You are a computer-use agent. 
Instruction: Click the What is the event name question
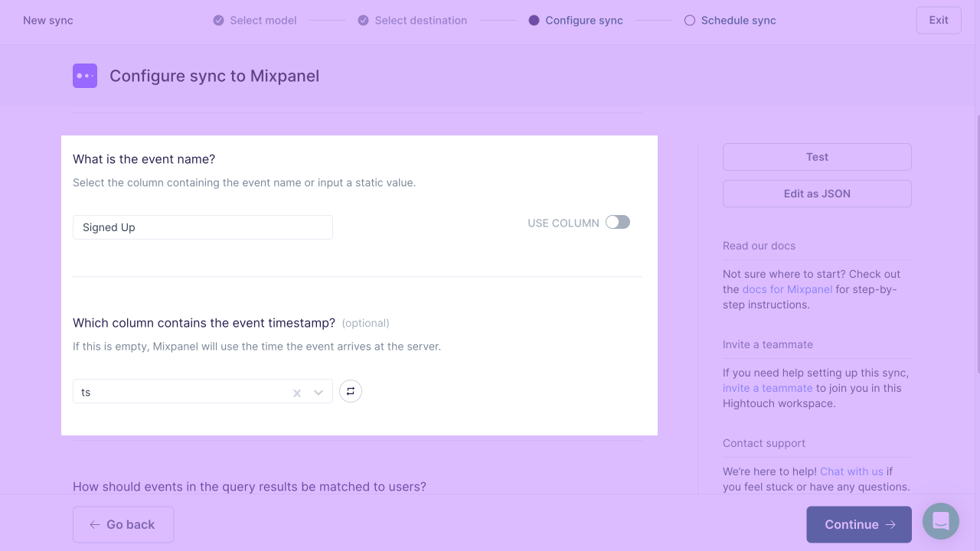[144, 159]
